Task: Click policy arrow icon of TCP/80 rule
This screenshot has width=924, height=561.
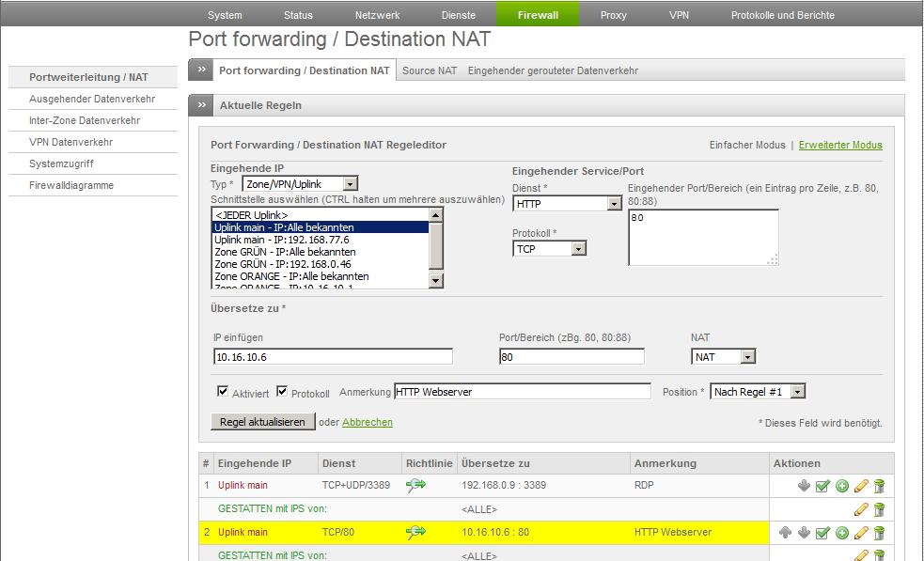Action: pos(415,532)
